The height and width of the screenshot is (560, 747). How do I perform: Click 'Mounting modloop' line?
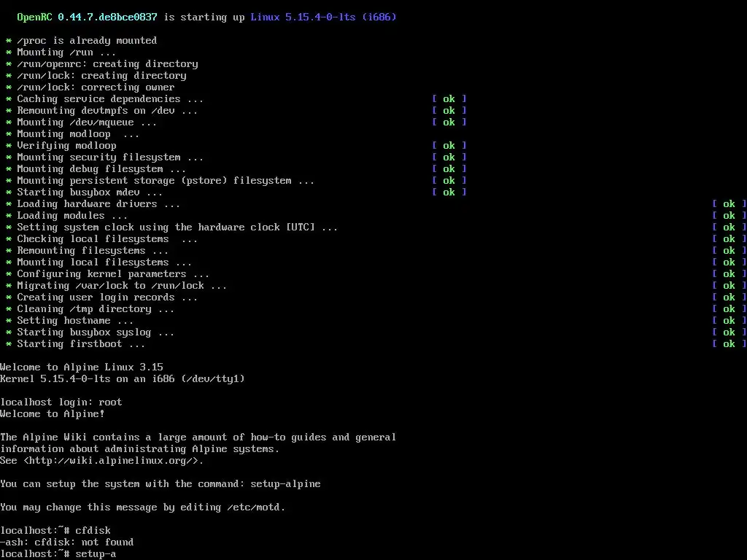click(x=78, y=134)
